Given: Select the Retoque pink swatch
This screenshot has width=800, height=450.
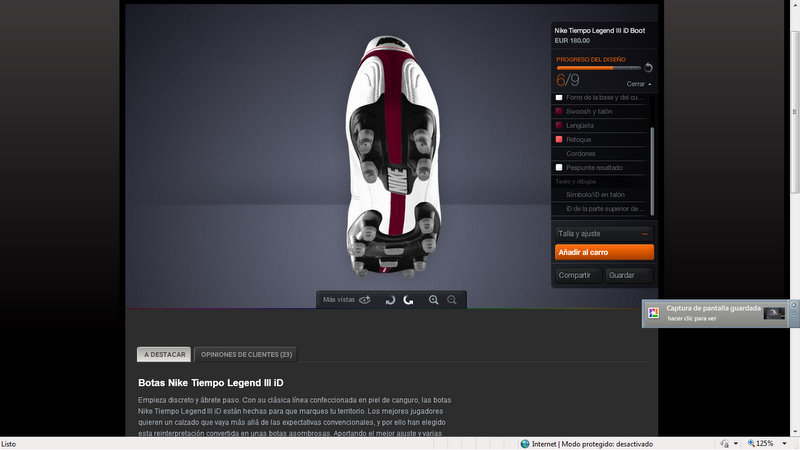Looking at the screenshot, I should (x=559, y=139).
